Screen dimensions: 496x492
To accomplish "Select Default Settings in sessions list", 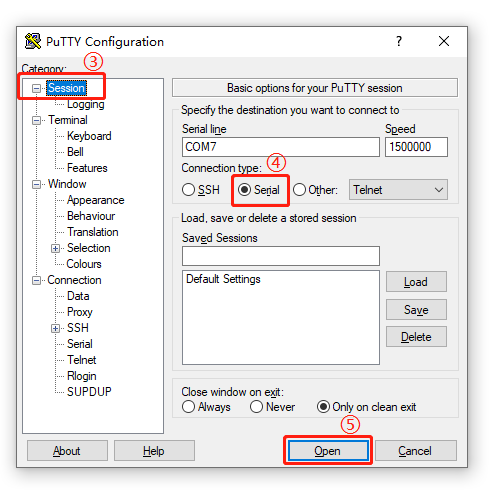I will pyautogui.click(x=223, y=279).
